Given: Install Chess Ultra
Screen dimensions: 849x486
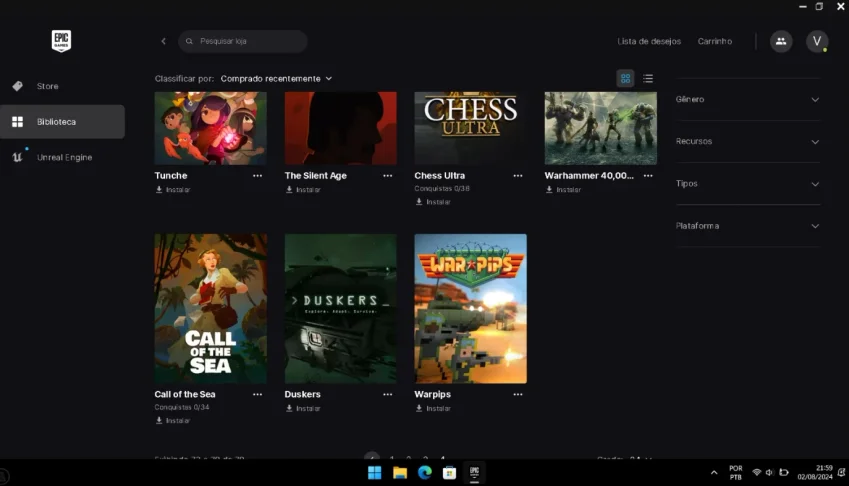Looking at the screenshot, I should pyautogui.click(x=433, y=201).
